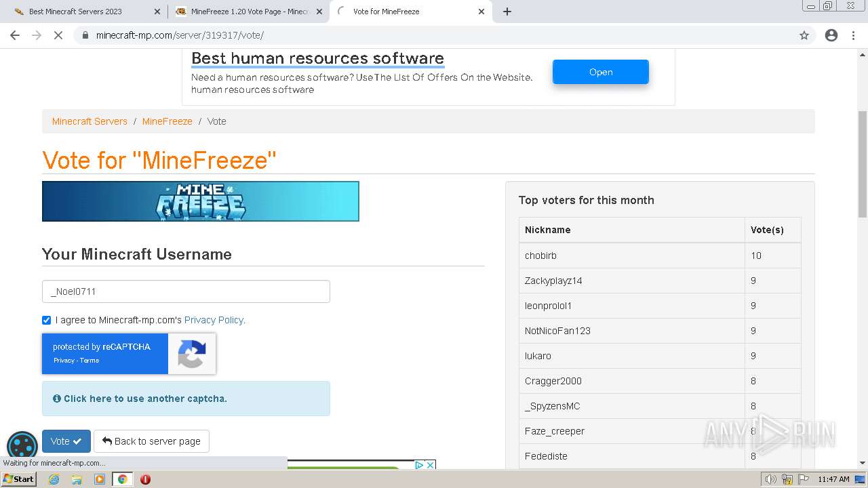This screenshot has height=488, width=868.
Task: Click network icon in system tray
Action: point(787,479)
